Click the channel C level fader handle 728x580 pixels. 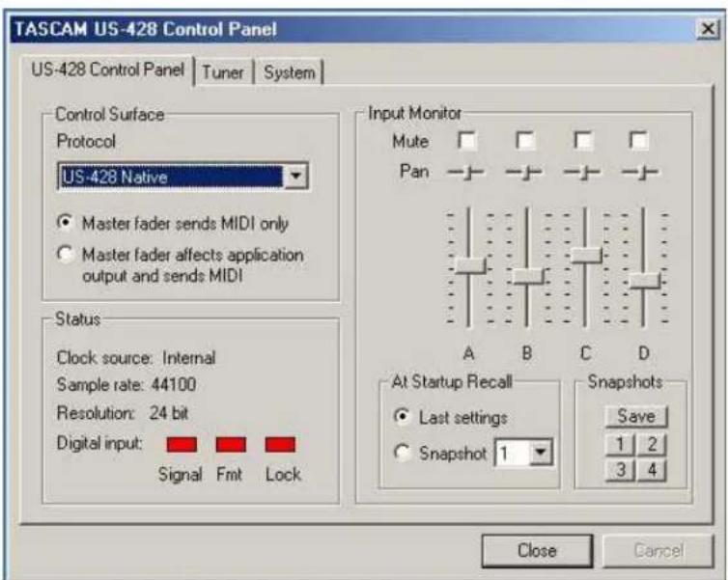pyautogui.click(x=586, y=255)
